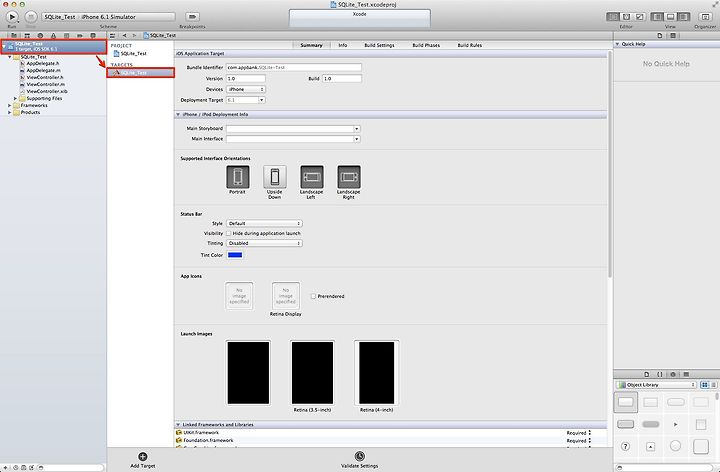Collapse Linked Frameworks and Libraries section
Viewport: 720px width, 472px height.
tap(178, 425)
